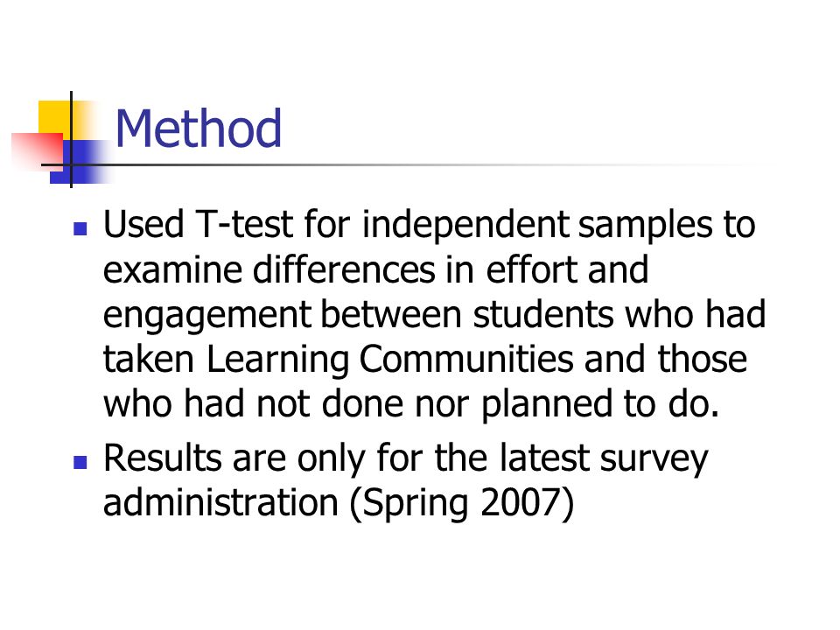
Task: Click the line starting with examine differences
Action: point(375,269)
